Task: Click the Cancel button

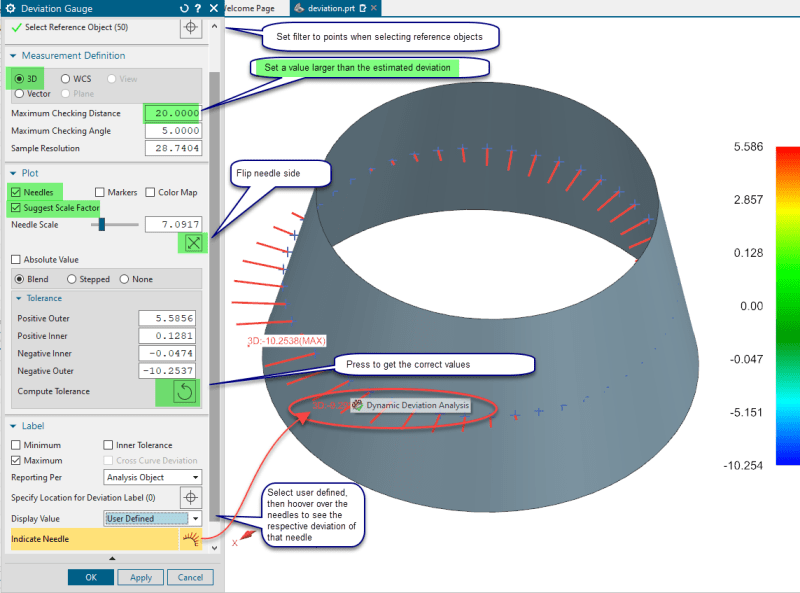Action: pos(190,577)
